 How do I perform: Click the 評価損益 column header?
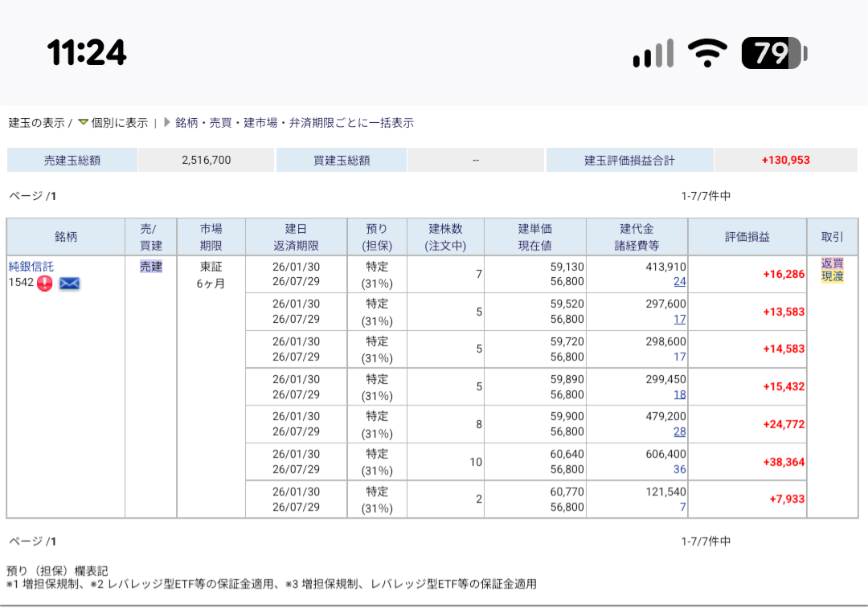[747, 237]
